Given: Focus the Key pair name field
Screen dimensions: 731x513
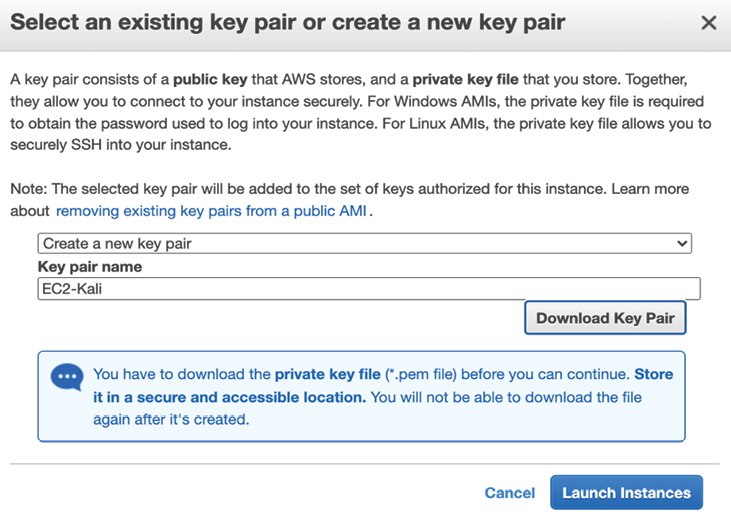Looking at the screenshot, I should click(x=369, y=289).
